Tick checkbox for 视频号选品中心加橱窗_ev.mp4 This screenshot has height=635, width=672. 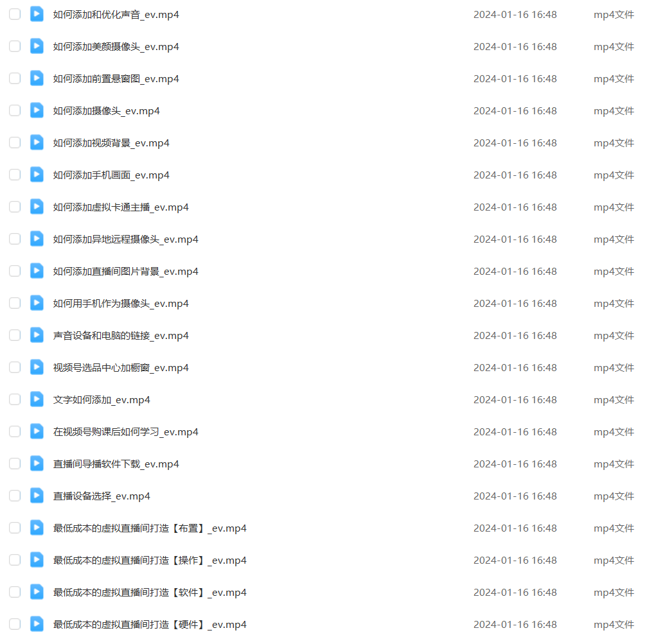pyautogui.click(x=15, y=367)
